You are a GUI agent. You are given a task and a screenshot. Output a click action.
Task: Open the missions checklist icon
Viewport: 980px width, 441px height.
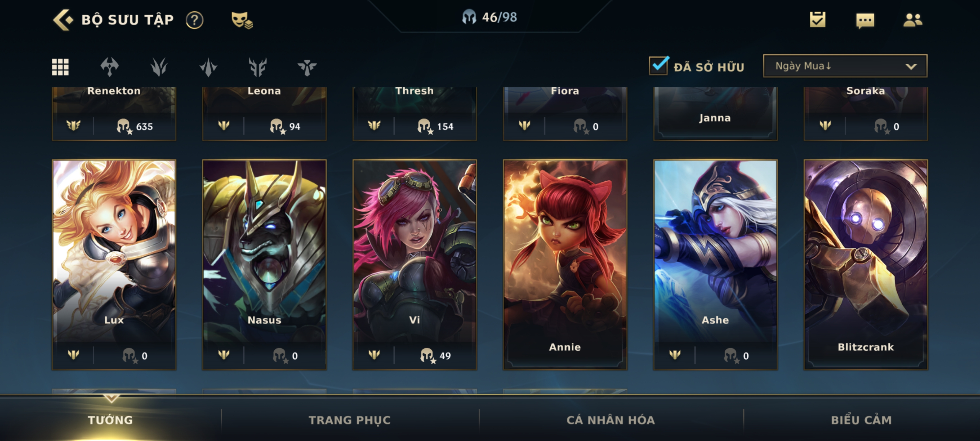coord(818,19)
